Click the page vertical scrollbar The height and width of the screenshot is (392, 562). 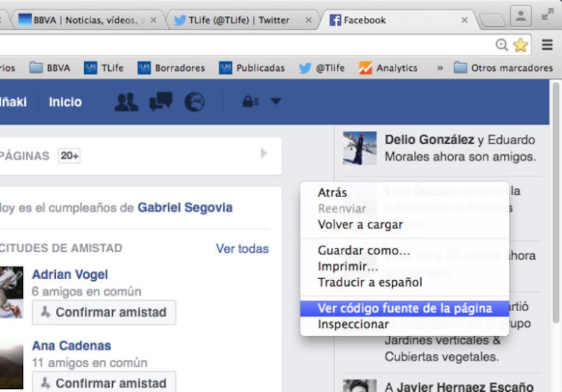click(x=556, y=202)
